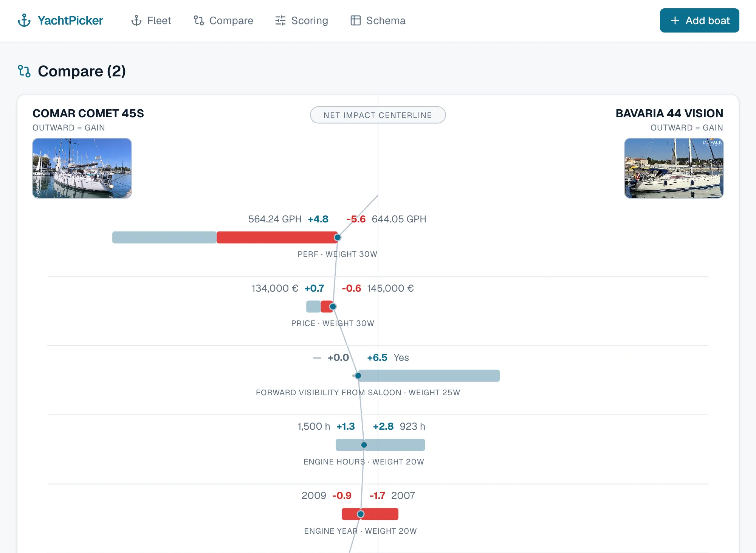
Task: Open the Comar Comet 45S boat photo
Action: pos(82,168)
